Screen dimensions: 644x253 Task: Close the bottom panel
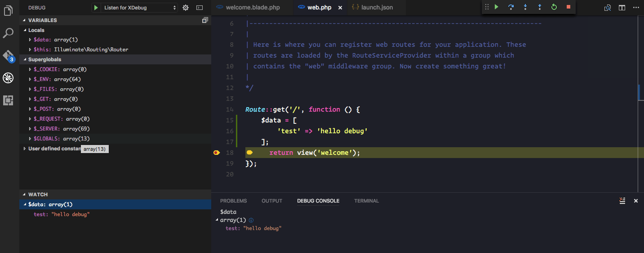coord(636,201)
